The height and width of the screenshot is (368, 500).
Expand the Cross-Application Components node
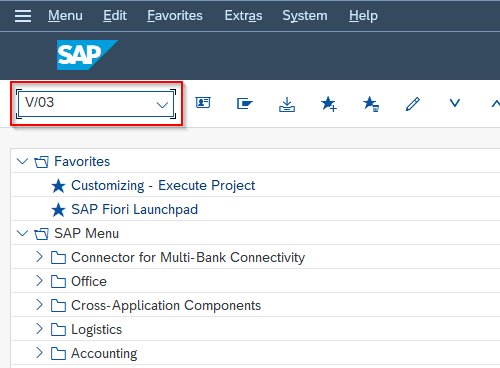coord(39,305)
